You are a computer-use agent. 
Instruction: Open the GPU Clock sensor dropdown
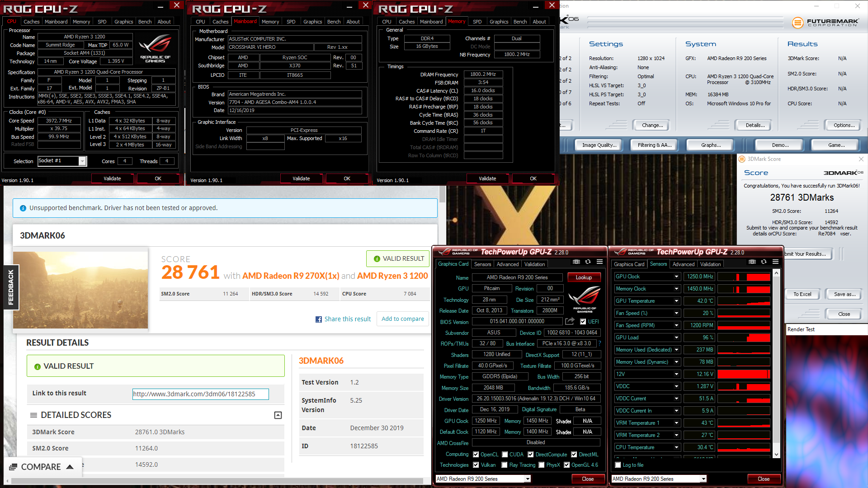[x=676, y=277]
